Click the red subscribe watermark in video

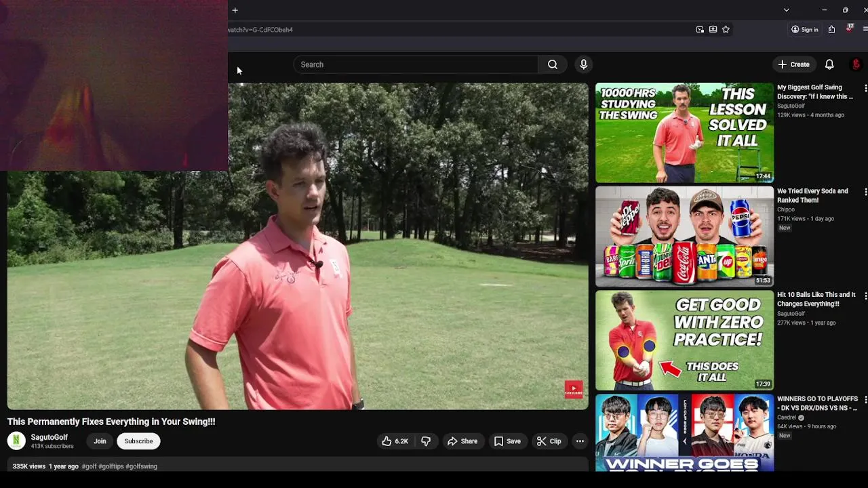click(574, 389)
